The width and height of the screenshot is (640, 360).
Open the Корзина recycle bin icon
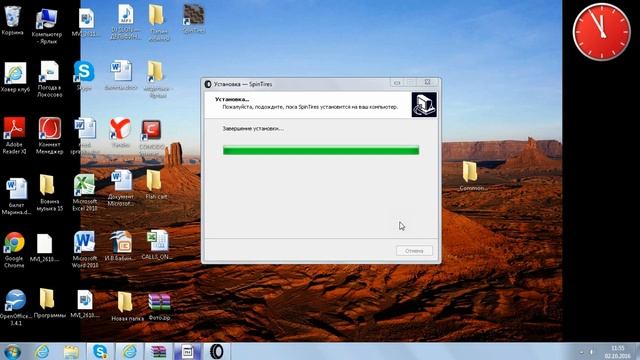click(x=13, y=20)
